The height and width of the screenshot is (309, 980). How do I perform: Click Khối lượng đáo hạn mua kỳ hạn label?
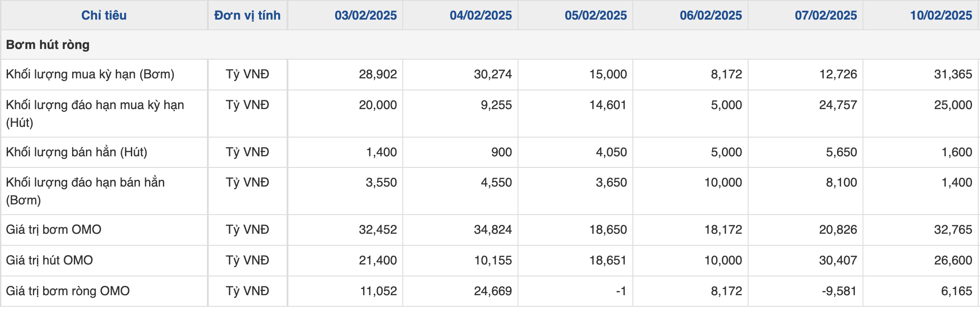95,114
